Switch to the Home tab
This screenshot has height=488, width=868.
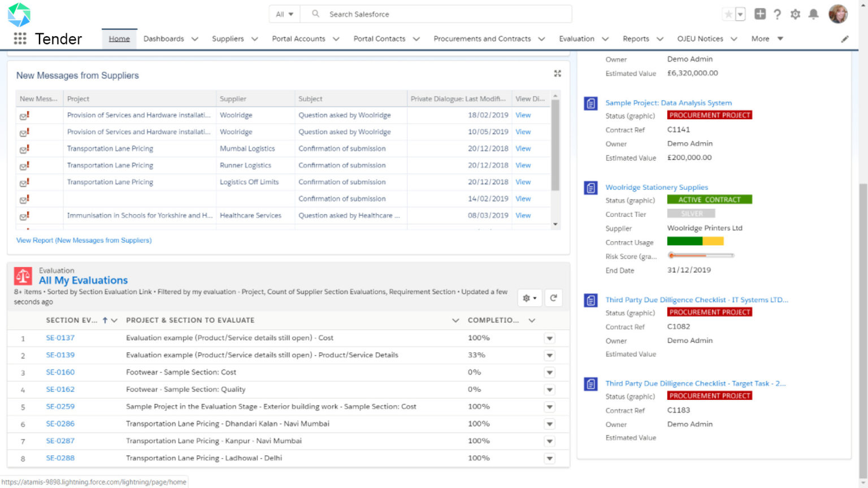tap(119, 38)
